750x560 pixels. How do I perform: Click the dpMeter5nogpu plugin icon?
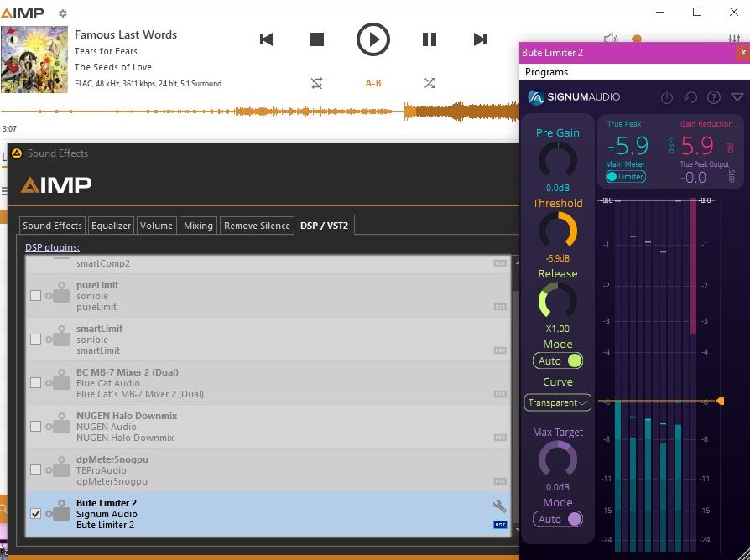pyautogui.click(x=59, y=466)
